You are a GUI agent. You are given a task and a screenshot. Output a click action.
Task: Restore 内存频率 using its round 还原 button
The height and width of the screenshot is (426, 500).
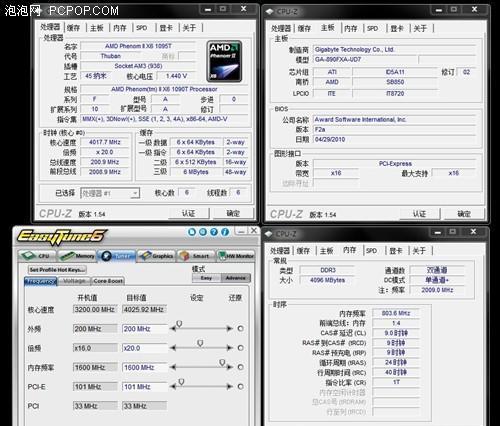[x=240, y=367]
